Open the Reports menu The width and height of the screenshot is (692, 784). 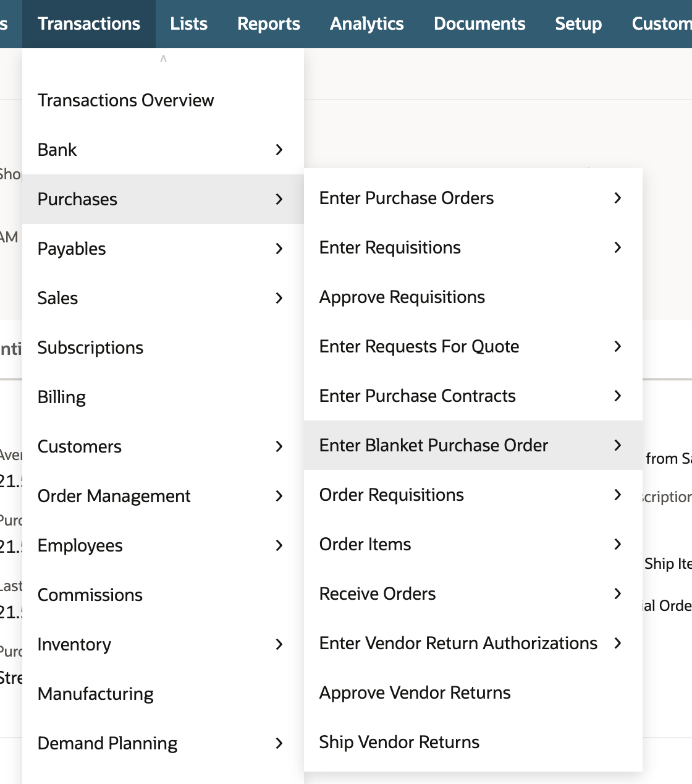[x=269, y=24]
